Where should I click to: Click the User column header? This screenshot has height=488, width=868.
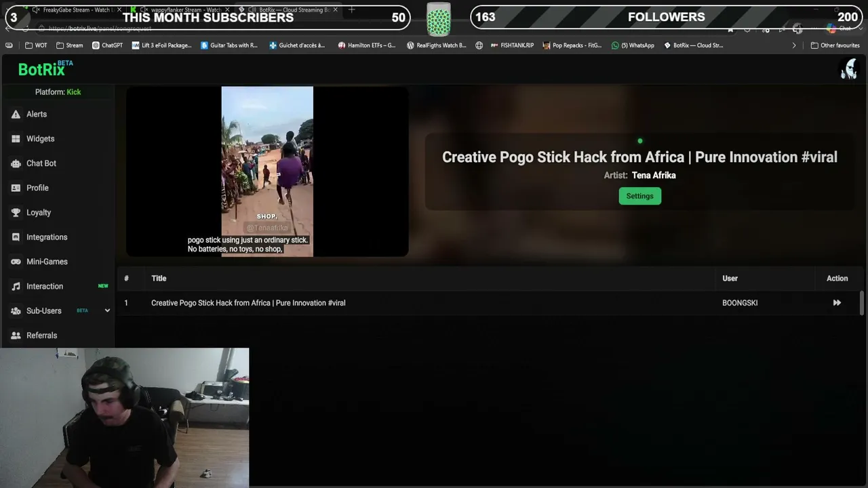click(730, 279)
